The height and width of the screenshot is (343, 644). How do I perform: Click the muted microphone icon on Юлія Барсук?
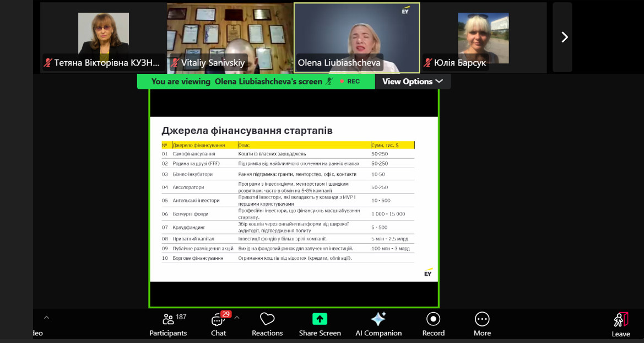427,63
